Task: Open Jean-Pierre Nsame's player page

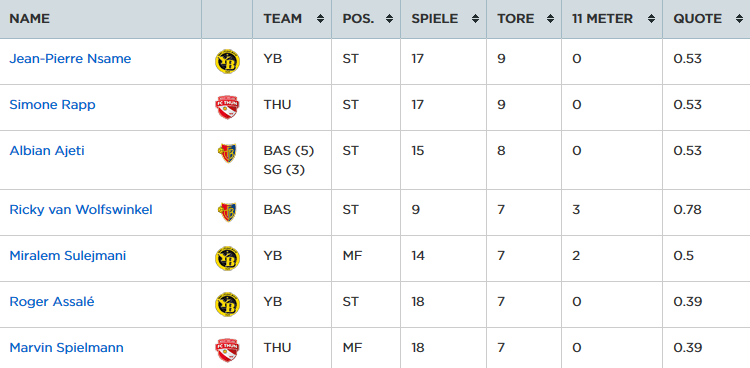Action: point(70,59)
